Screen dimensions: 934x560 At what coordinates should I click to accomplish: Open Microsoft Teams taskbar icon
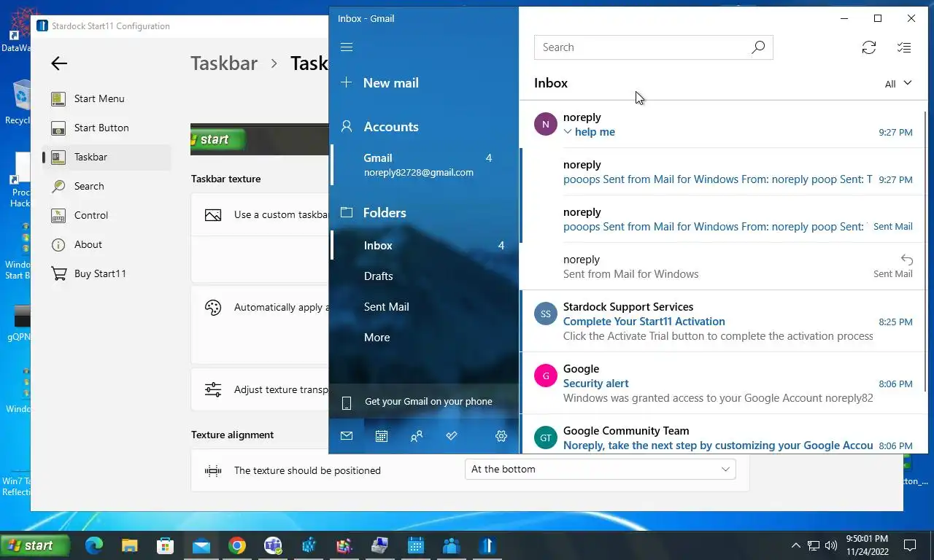273,545
